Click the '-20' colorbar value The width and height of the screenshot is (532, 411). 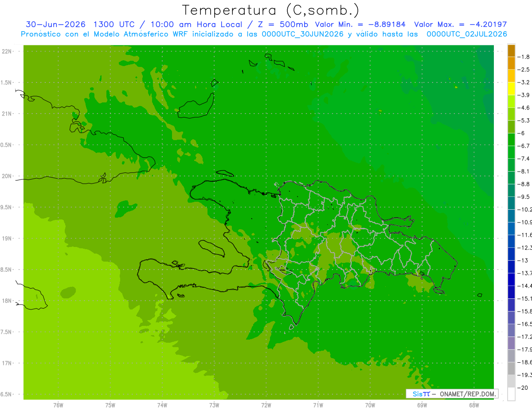523,388
